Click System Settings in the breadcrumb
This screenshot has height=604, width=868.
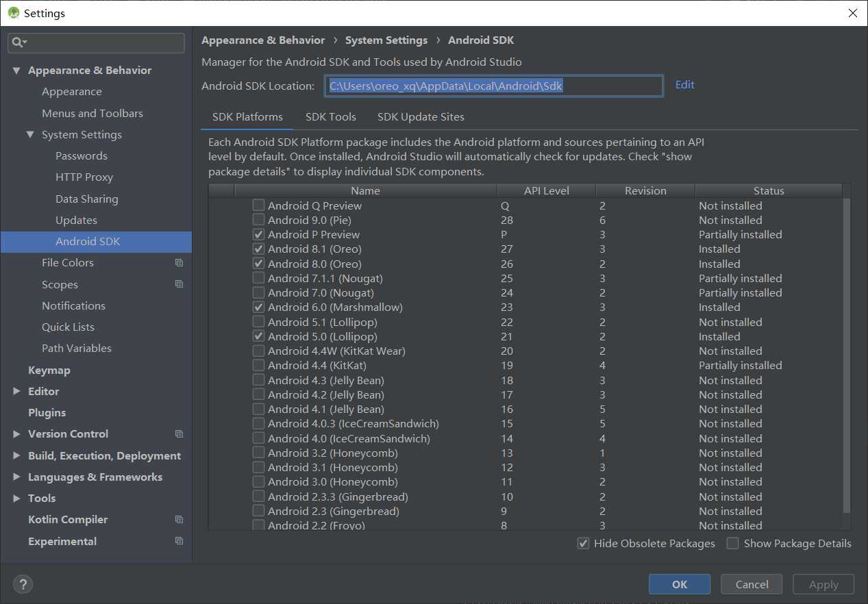tap(386, 40)
